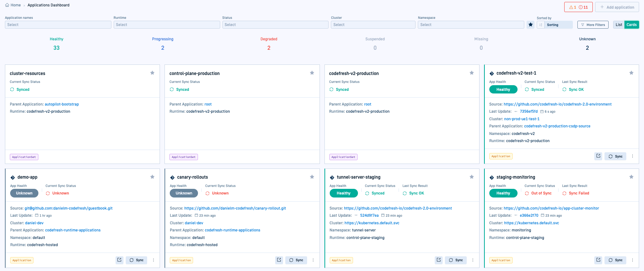Screen dimensions: 644x271
Task: Switch to List view
Action: tap(619, 25)
